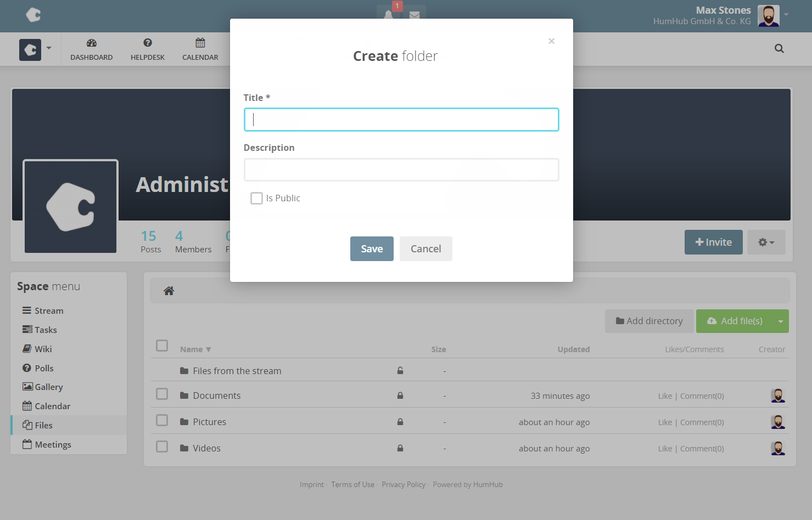Click Max Stones profile avatar
Screen dimensions: 812x520
768,15
